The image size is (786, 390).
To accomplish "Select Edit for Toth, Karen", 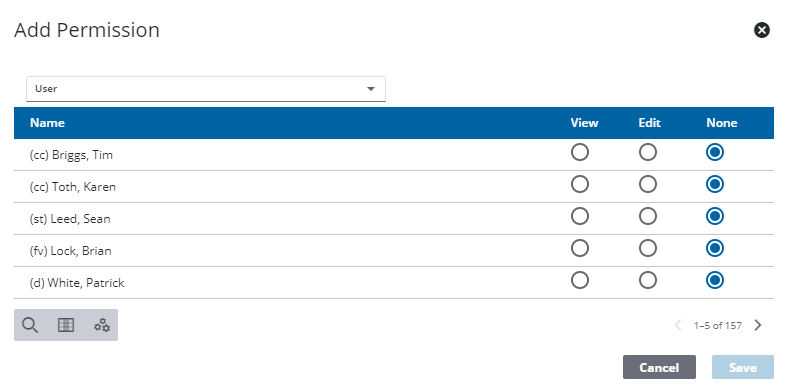I will pos(648,184).
